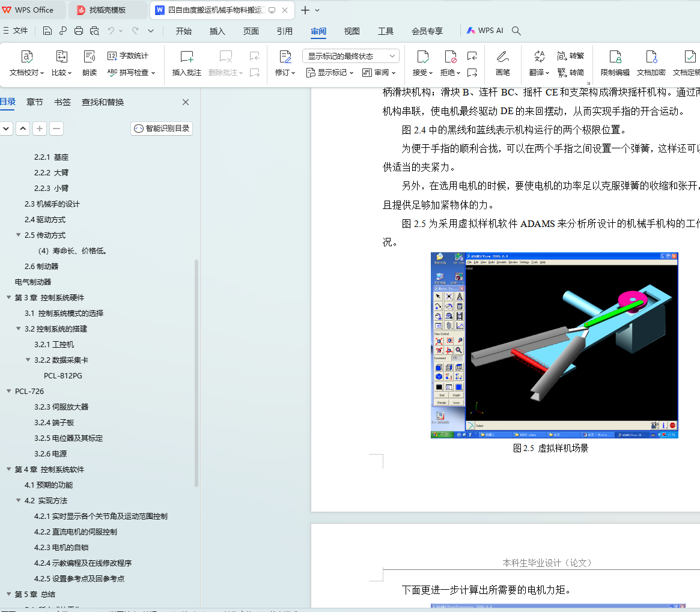The width and height of the screenshot is (700, 612).
Task: Start 朗读 read aloud
Action: [90, 63]
